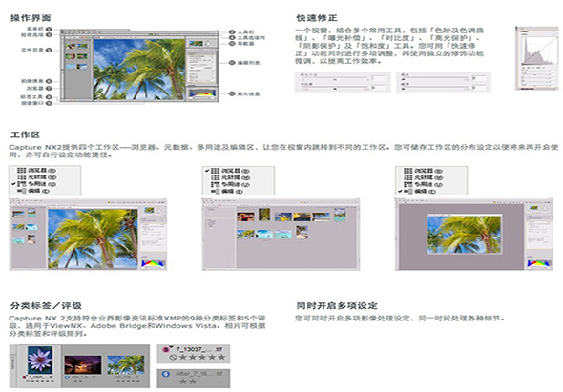Click the 拍摄信息 callout label
The image size is (563, 392).
pos(32,81)
